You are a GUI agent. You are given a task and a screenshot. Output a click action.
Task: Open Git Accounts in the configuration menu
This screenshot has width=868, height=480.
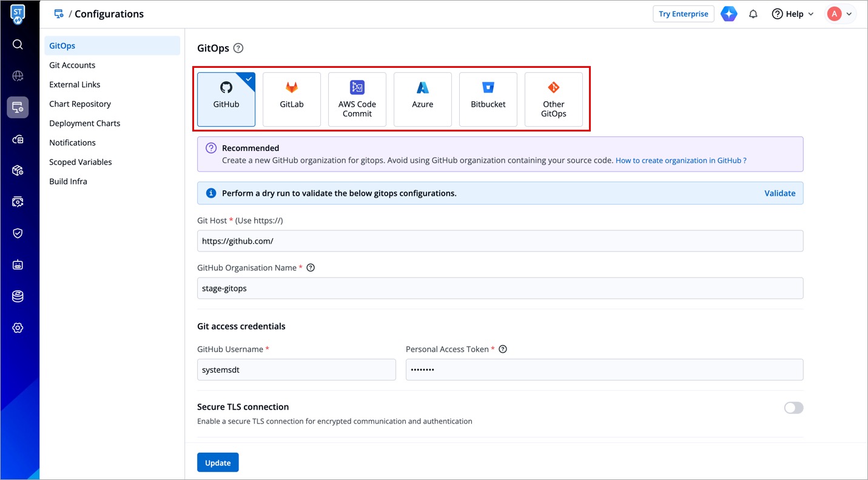point(72,65)
